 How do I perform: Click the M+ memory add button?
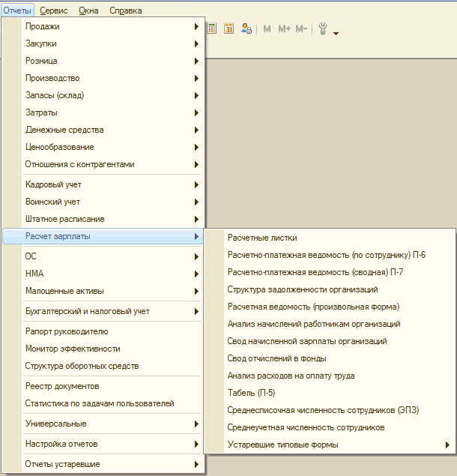pos(285,28)
